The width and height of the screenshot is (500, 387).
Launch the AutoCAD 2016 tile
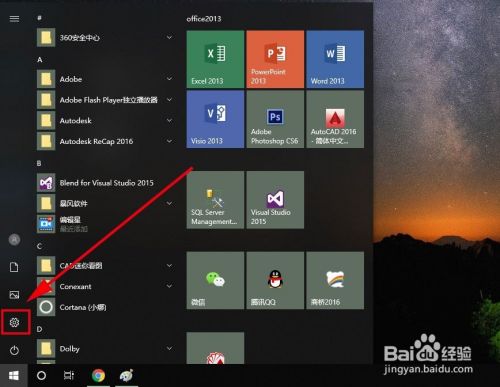(x=335, y=119)
